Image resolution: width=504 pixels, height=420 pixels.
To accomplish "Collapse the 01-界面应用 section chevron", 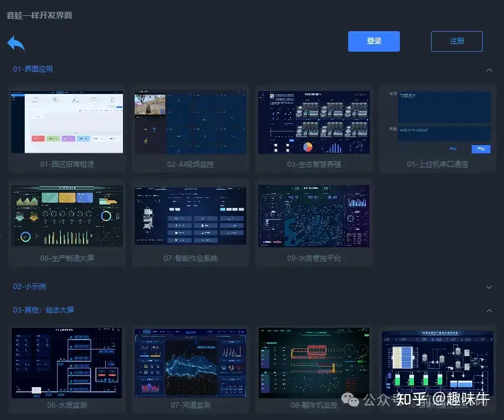I will (x=489, y=70).
